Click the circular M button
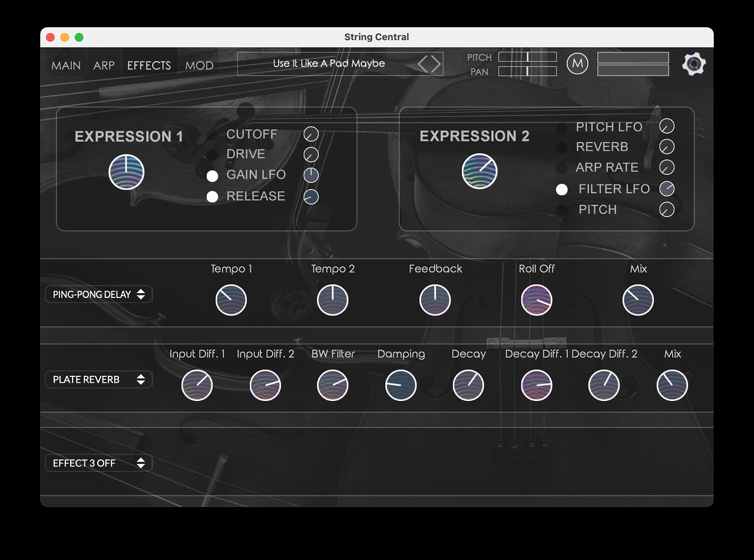 577,64
